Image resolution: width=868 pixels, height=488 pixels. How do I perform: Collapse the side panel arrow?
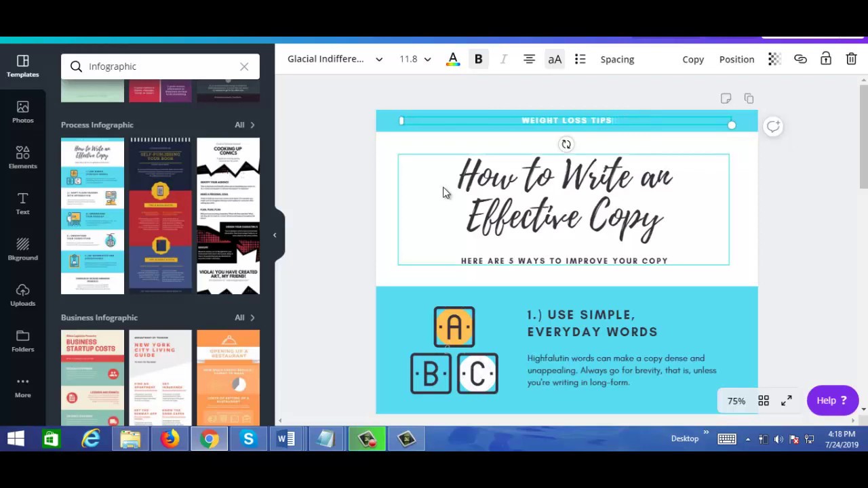pos(276,235)
